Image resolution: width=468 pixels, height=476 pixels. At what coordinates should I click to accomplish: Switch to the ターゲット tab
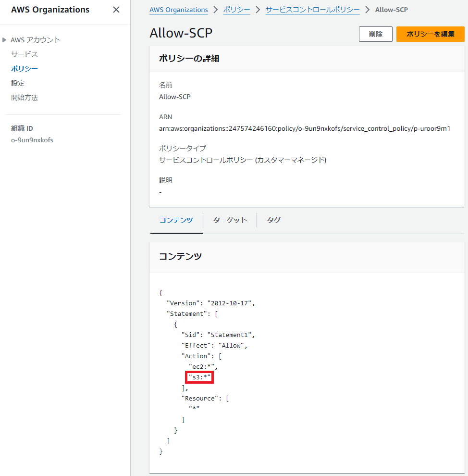coord(230,220)
